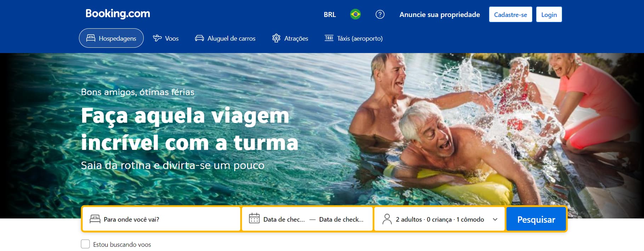Open the BRL currency selector
This screenshot has height=251, width=644.
(x=330, y=14)
